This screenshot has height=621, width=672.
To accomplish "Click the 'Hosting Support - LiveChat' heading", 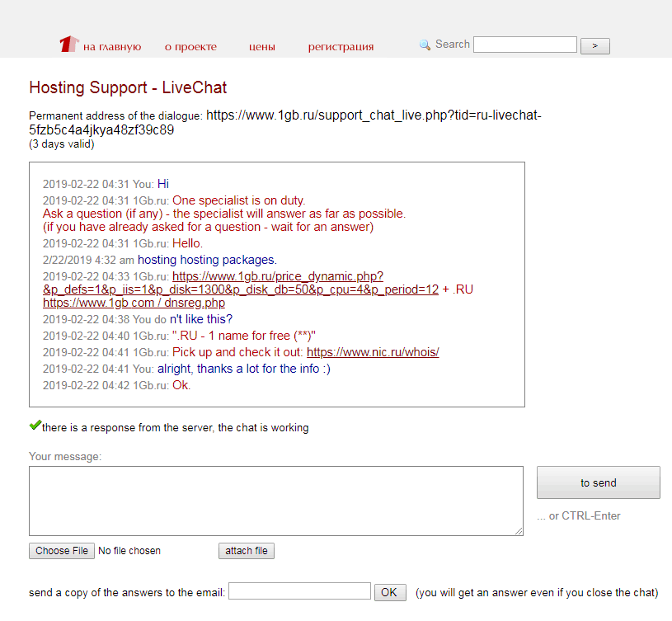I will coord(128,87).
